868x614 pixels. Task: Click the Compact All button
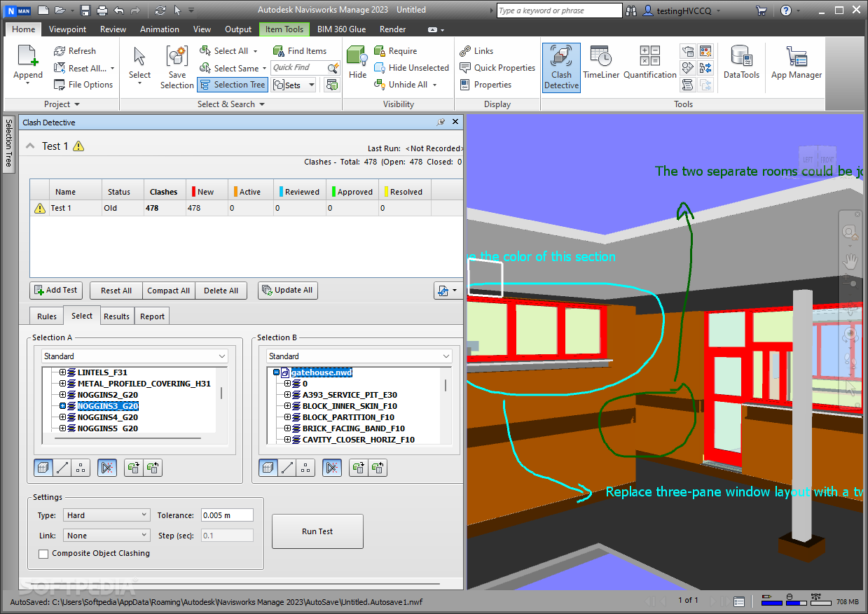tap(168, 291)
